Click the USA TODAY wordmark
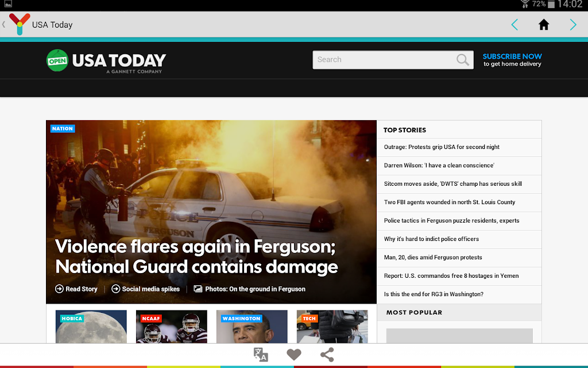 (119, 60)
